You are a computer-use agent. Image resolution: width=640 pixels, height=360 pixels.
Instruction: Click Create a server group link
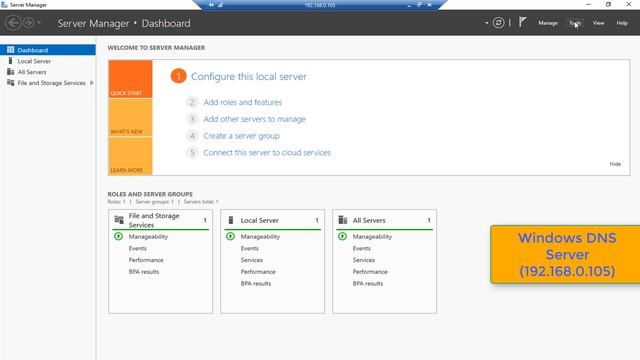(x=242, y=136)
